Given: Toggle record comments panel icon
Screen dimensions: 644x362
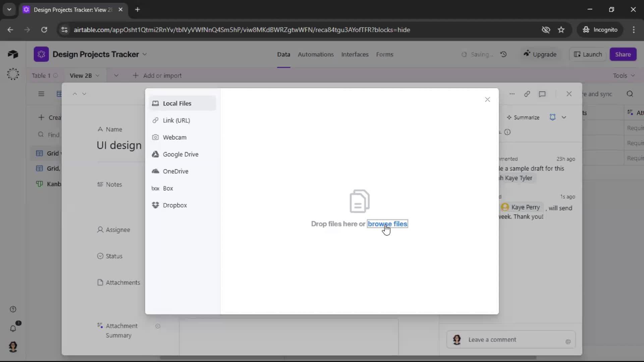Looking at the screenshot, I should (542, 94).
